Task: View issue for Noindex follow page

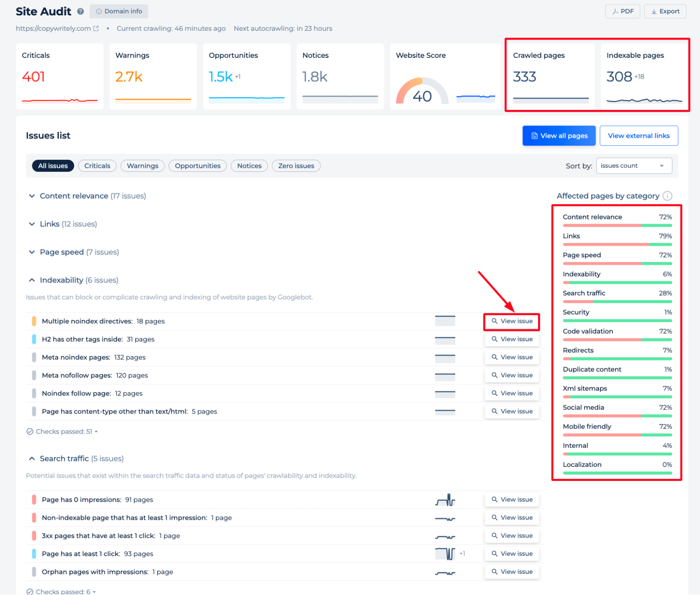Action: (512, 394)
